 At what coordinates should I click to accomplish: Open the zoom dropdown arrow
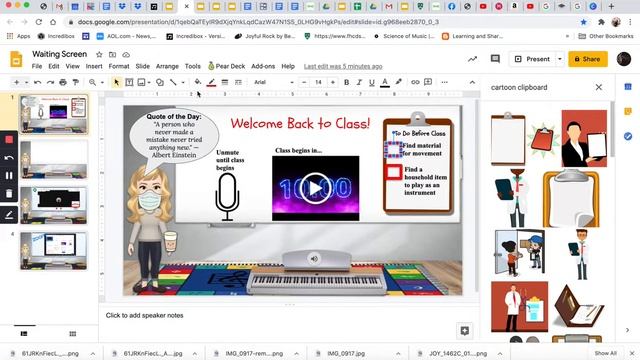click(102, 83)
